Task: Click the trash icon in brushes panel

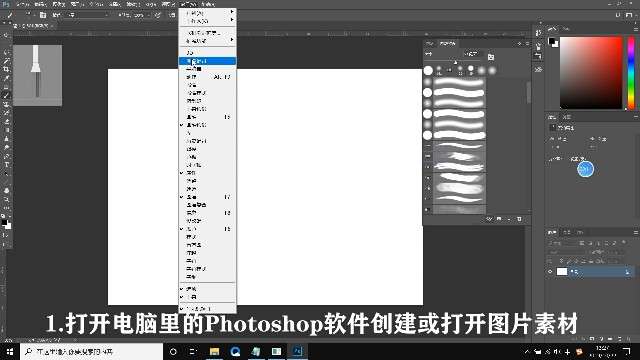Action: pos(519,219)
